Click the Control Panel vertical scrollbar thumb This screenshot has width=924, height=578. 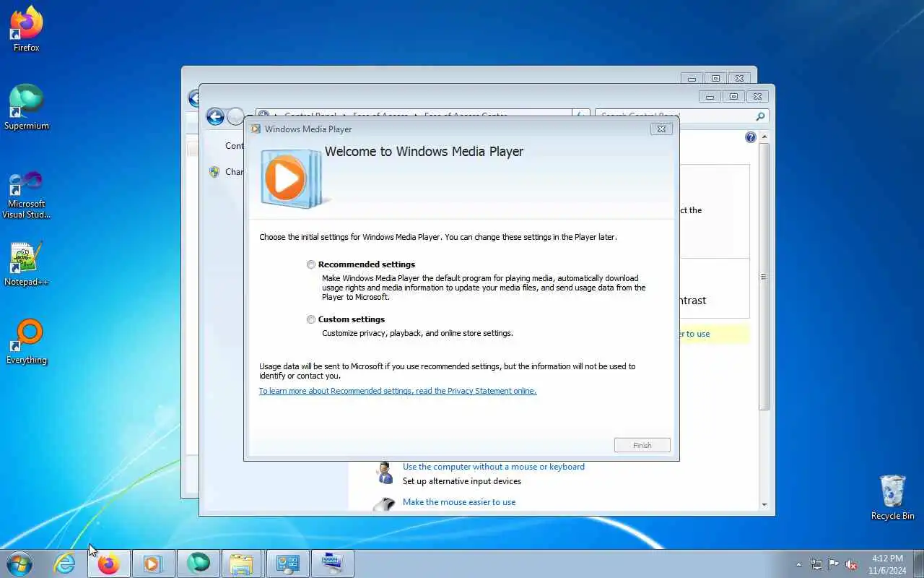coord(764,277)
